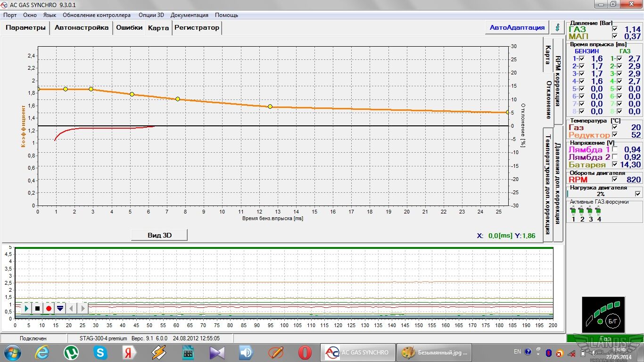Click the АвтоАдаптация button
Viewport: 644px width, 362px height.
(517, 27)
